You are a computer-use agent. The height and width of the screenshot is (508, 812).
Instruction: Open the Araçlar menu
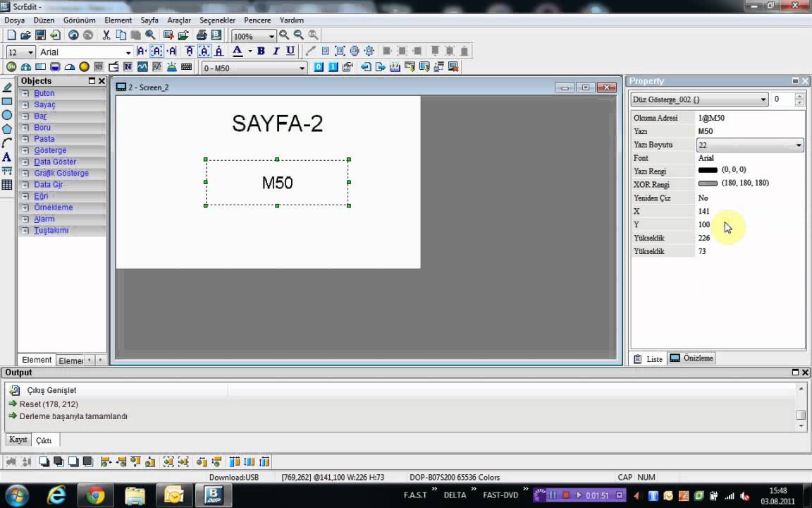point(179,20)
